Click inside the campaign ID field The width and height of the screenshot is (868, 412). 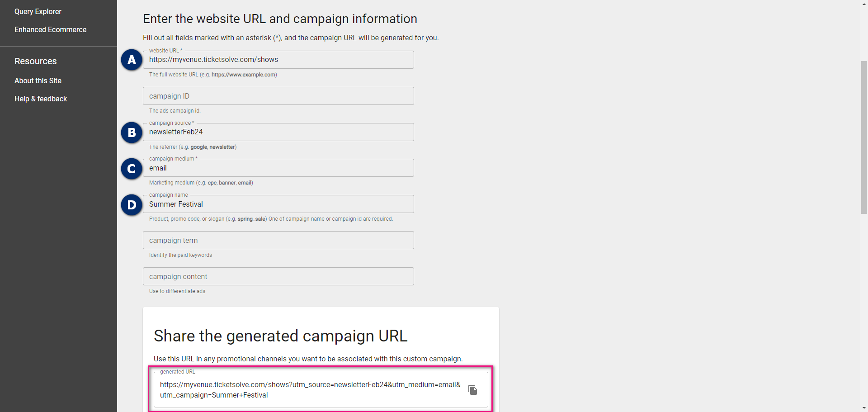click(278, 95)
